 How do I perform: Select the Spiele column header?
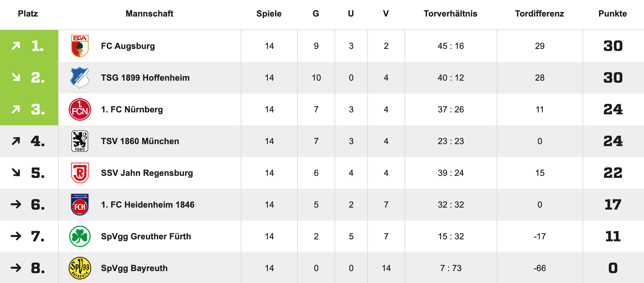[x=269, y=14]
